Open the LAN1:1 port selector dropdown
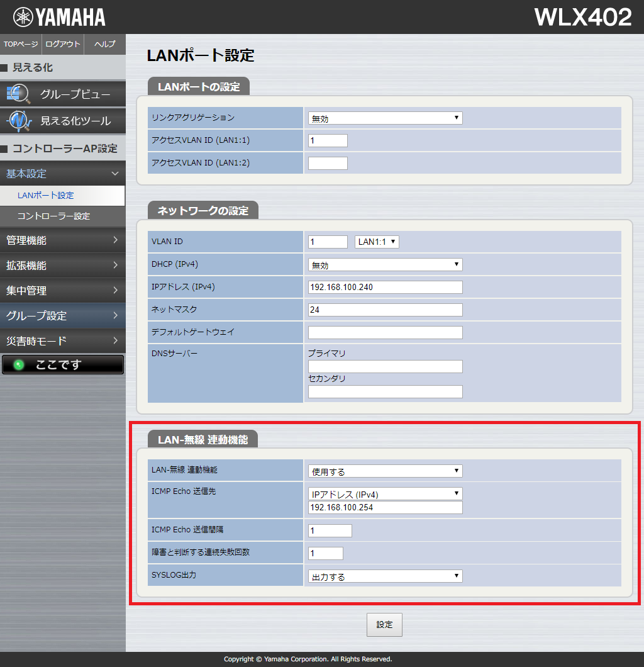Image resolution: width=644 pixels, height=667 pixels. coord(377,242)
